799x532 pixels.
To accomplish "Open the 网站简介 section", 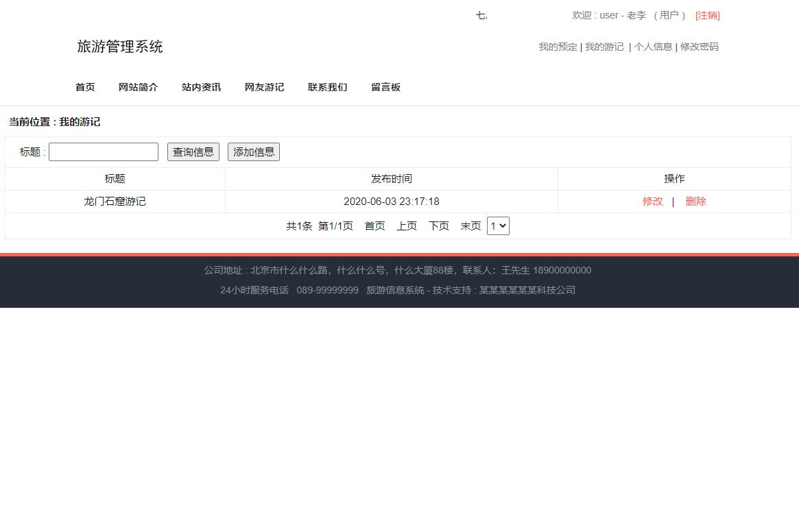I will click(x=138, y=87).
